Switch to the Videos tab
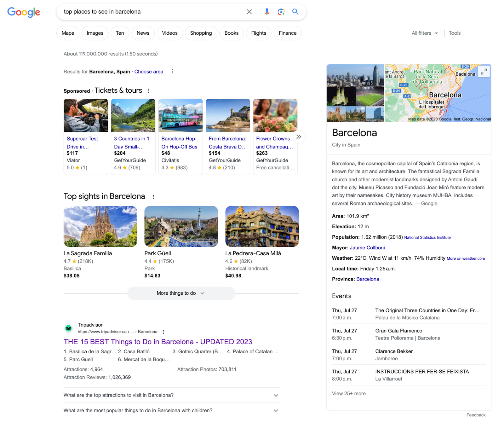The height and width of the screenshot is (423, 504). click(170, 33)
